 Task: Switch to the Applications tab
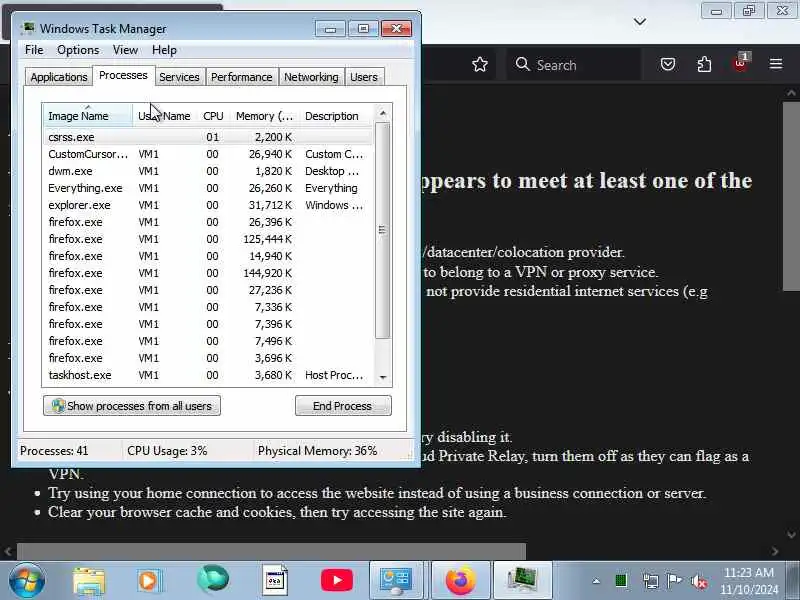pos(59,77)
